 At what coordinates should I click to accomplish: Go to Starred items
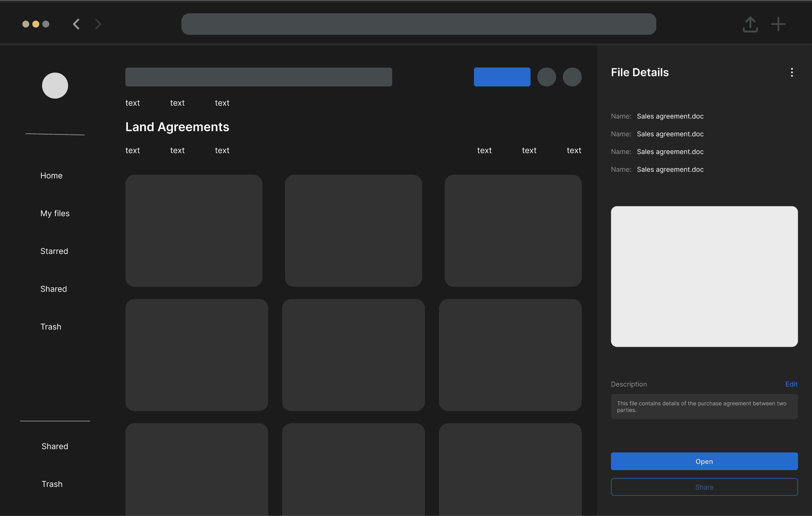point(54,251)
